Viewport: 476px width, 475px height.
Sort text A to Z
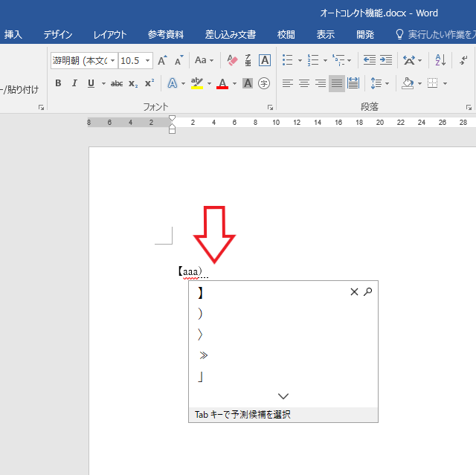pyautogui.click(x=440, y=60)
